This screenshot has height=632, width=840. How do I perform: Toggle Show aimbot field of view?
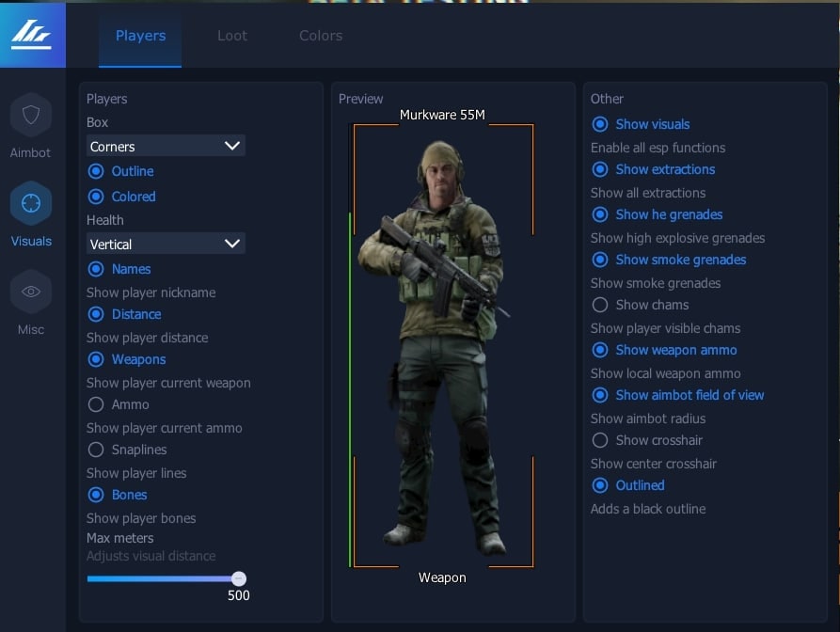600,395
